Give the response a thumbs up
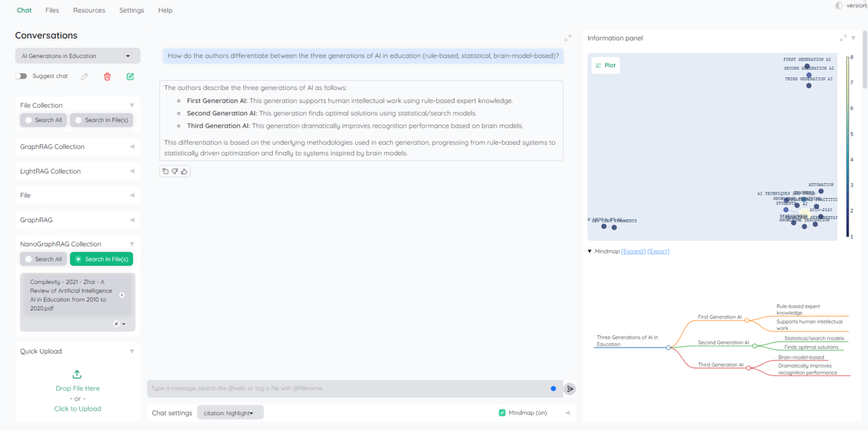 [184, 171]
